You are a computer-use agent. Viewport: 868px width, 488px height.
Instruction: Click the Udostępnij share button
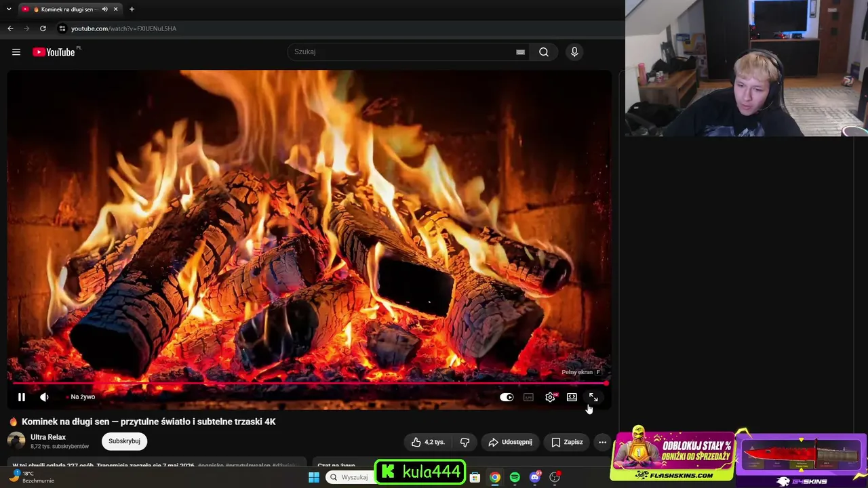511,442
